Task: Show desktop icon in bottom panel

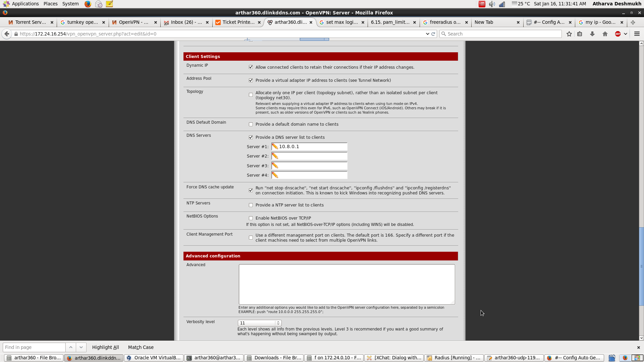Action: [612, 358]
